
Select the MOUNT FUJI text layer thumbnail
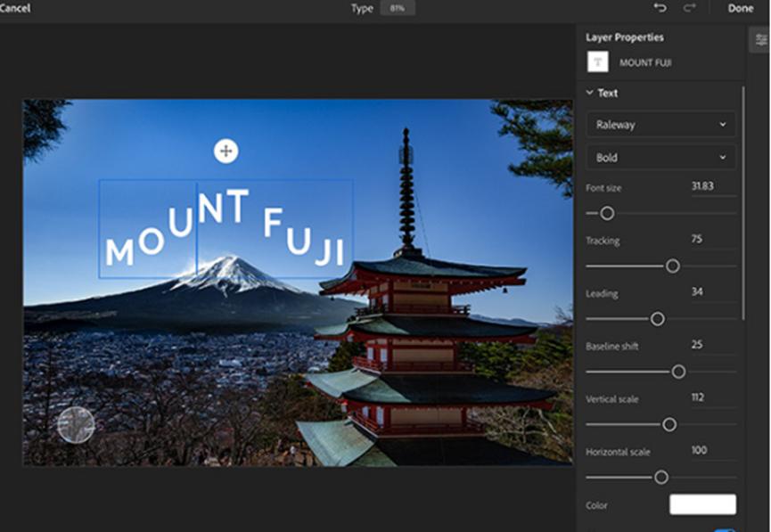tap(597, 62)
